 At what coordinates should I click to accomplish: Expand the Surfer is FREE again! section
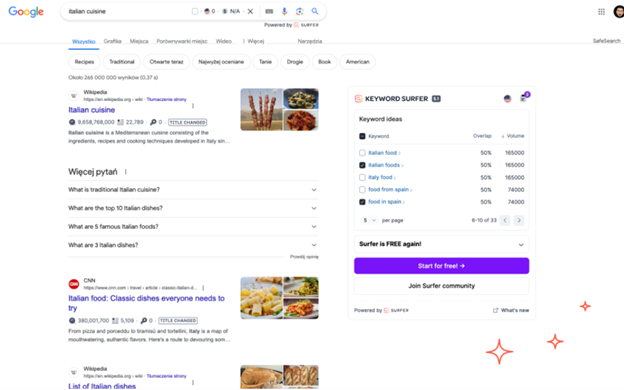coord(441,244)
